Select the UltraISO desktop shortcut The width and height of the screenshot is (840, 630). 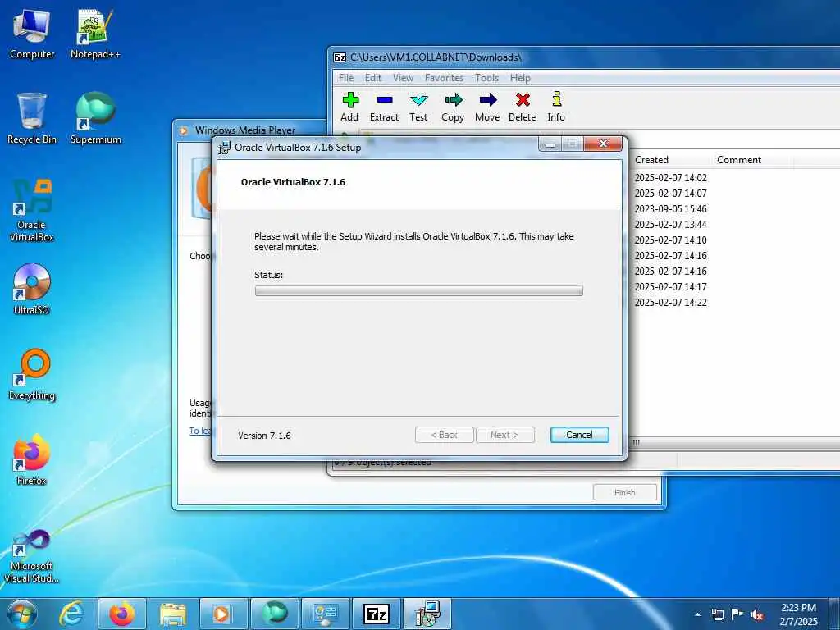32,289
